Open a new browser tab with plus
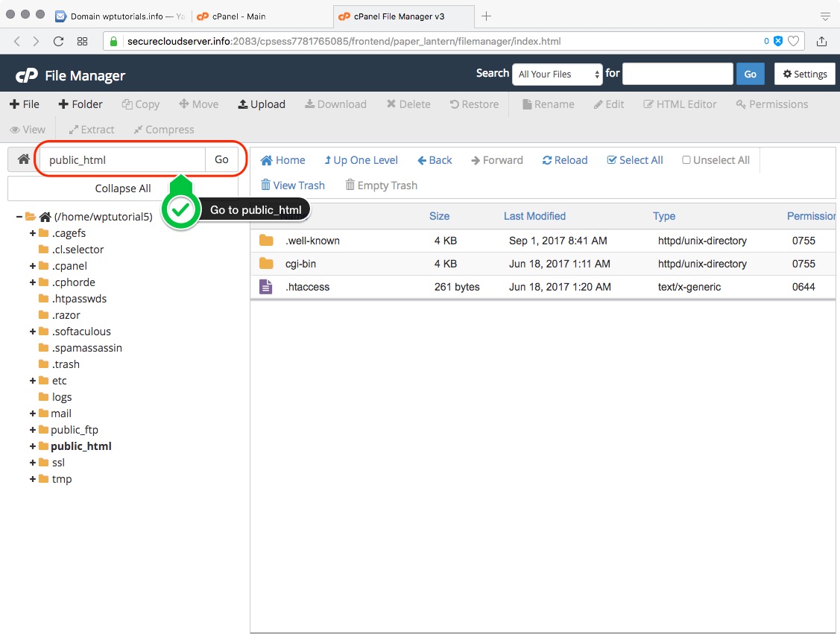 click(x=486, y=16)
